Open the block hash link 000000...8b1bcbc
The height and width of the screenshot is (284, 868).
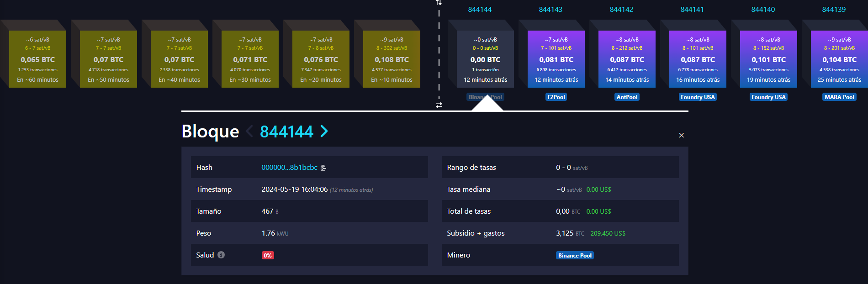coord(289,168)
